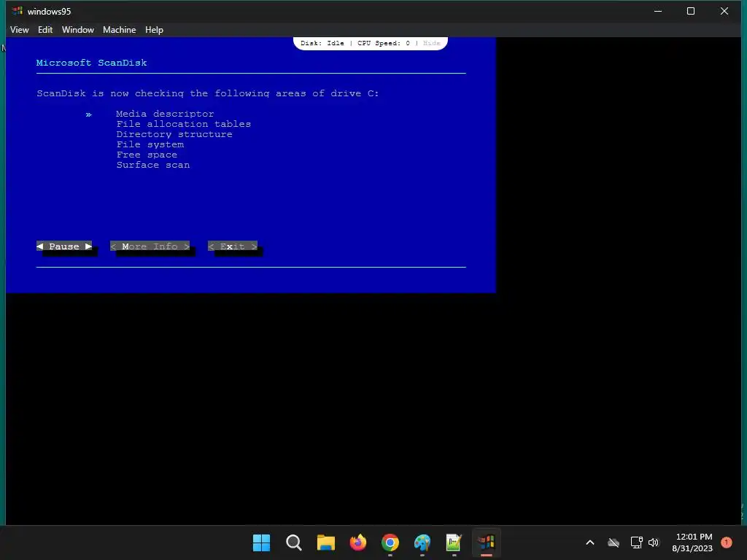Open the Machine menu
The width and height of the screenshot is (747, 560).
(x=119, y=29)
